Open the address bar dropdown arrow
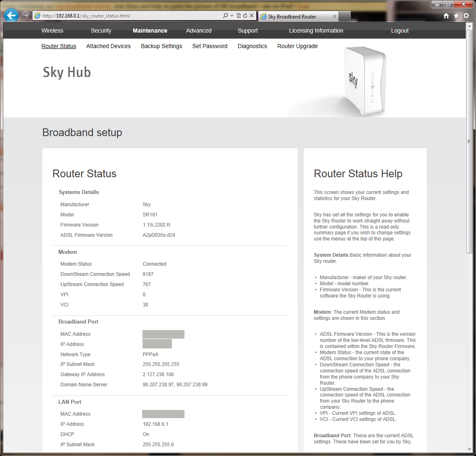Screen dimensions: 476x456 click(232, 16)
